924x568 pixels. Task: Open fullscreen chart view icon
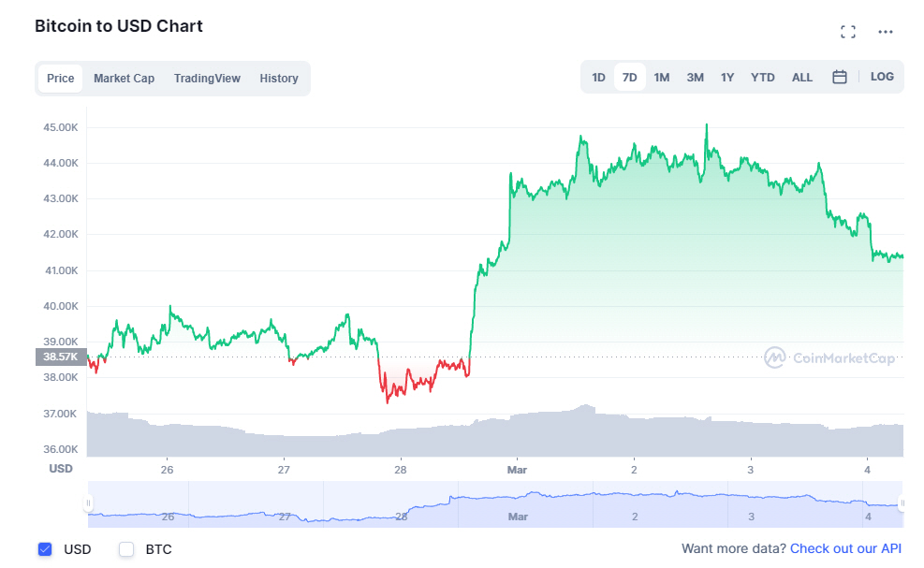tap(848, 32)
